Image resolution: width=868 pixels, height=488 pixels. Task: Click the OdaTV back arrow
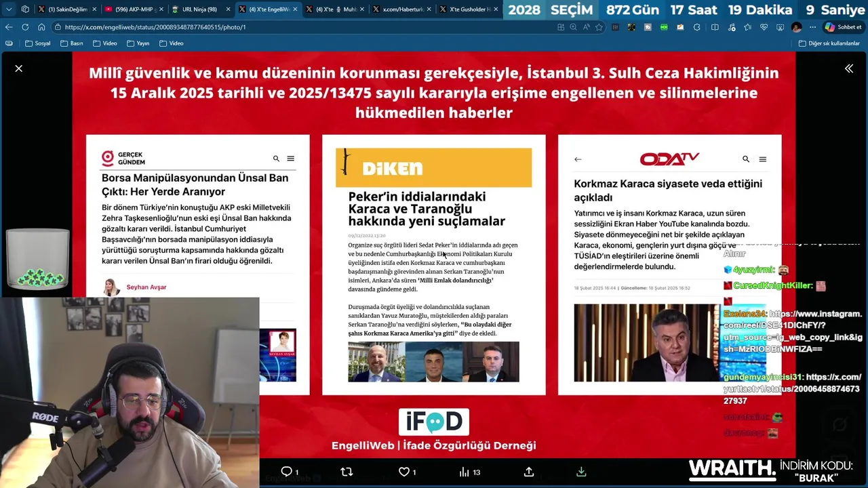[578, 159]
